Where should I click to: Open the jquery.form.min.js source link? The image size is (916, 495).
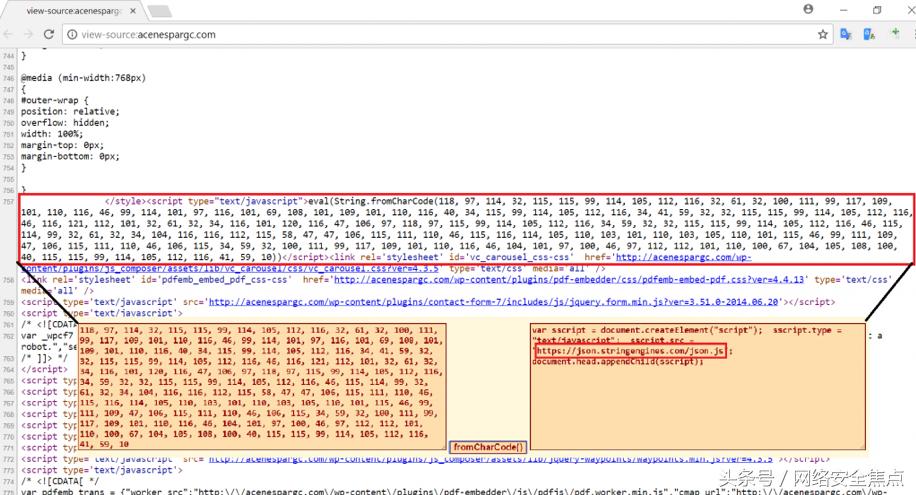point(494,302)
